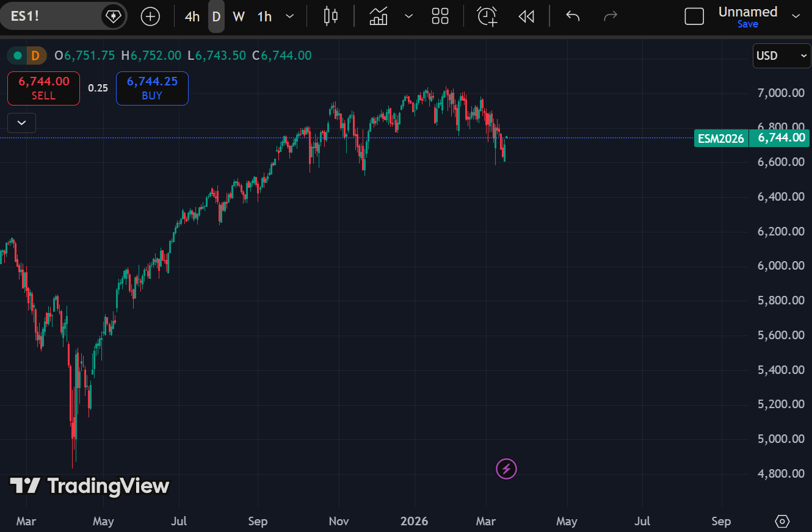The width and height of the screenshot is (812, 532).
Task: Create an alert with the clock icon
Action: 487,16
